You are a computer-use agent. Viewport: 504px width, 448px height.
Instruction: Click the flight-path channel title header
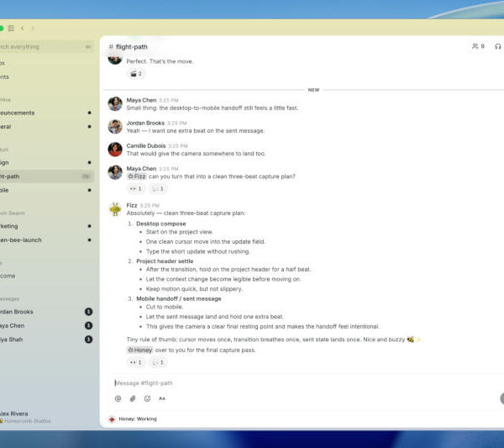129,47
